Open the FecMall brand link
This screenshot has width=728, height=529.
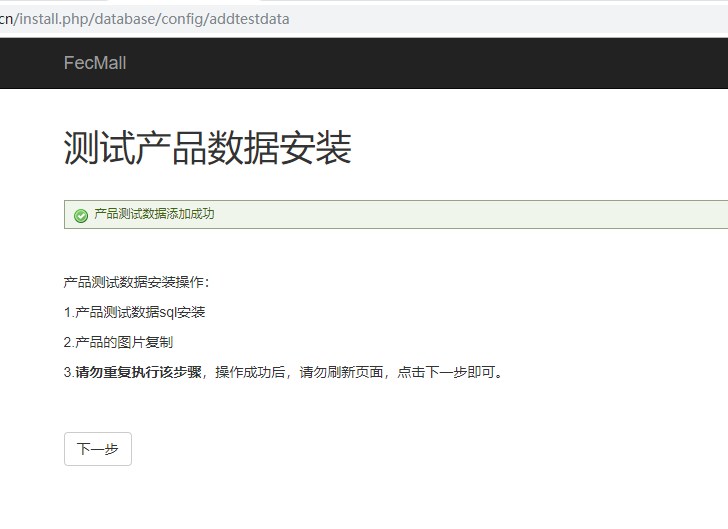[95, 63]
